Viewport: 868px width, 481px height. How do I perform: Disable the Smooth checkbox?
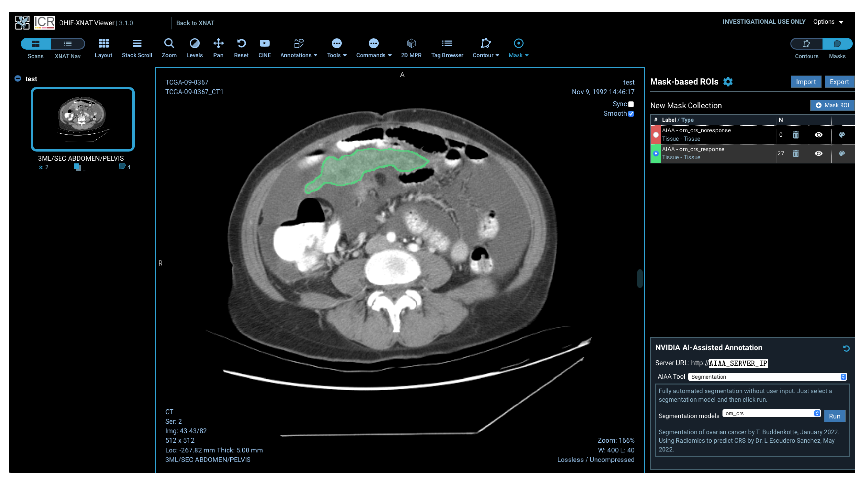click(631, 114)
